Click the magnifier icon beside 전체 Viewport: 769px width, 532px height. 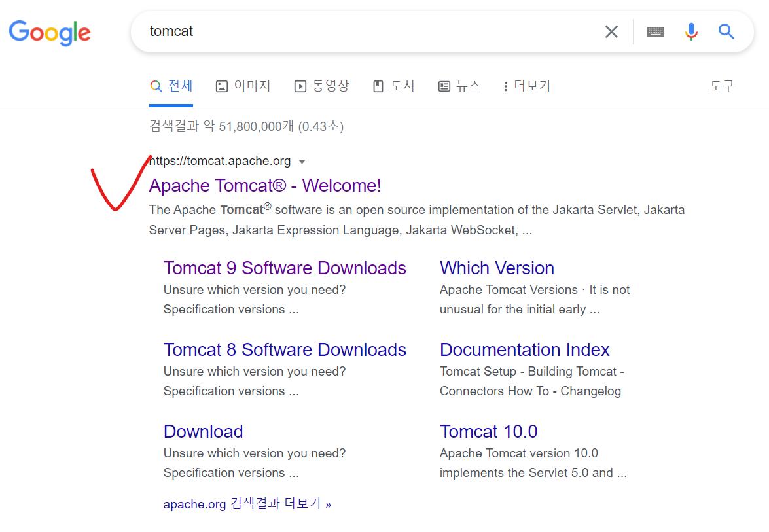156,87
